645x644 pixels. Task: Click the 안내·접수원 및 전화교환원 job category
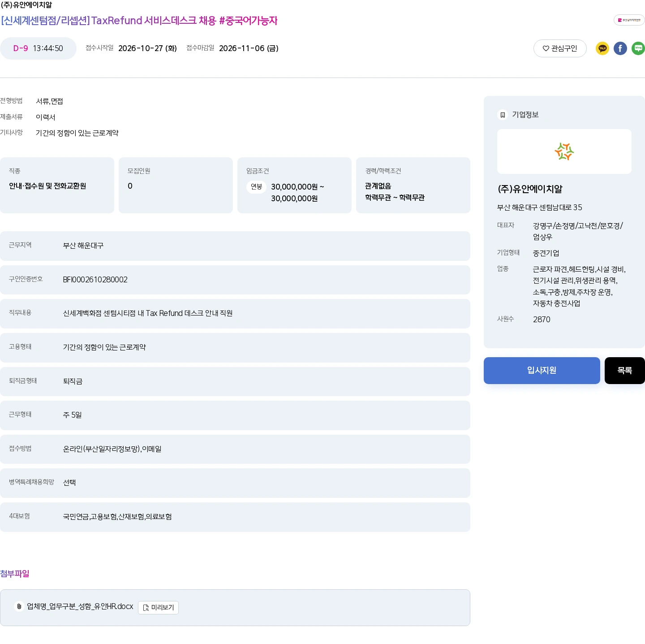(x=47, y=186)
